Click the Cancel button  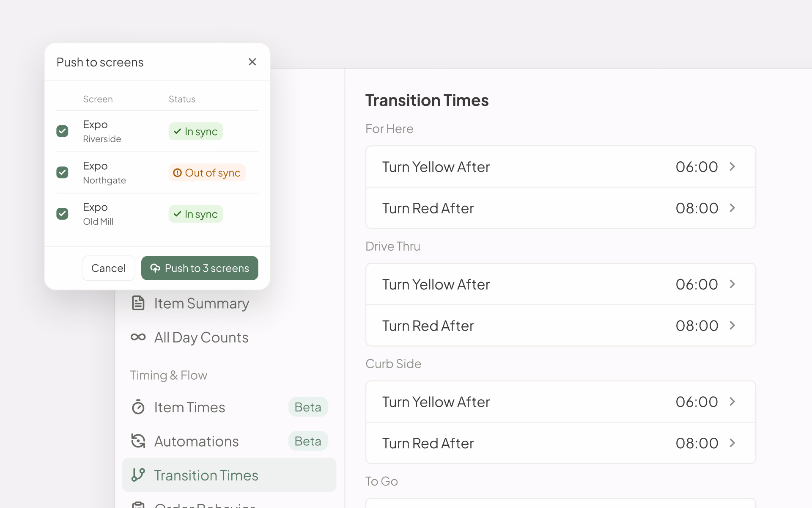pos(108,268)
